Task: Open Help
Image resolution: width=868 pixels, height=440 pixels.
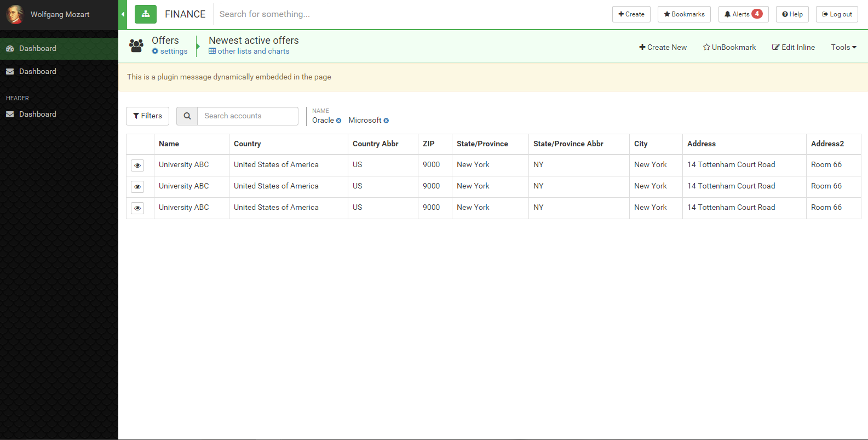Action: coord(792,14)
